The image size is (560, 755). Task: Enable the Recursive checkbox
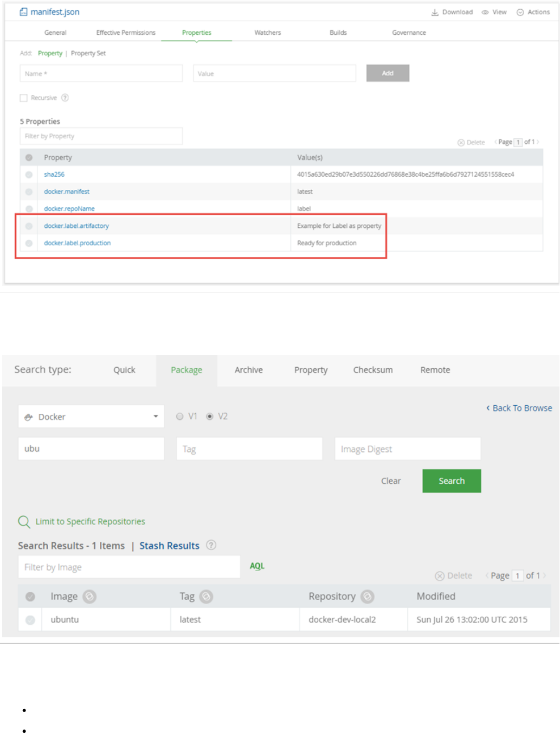pyautogui.click(x=24, y=98)
